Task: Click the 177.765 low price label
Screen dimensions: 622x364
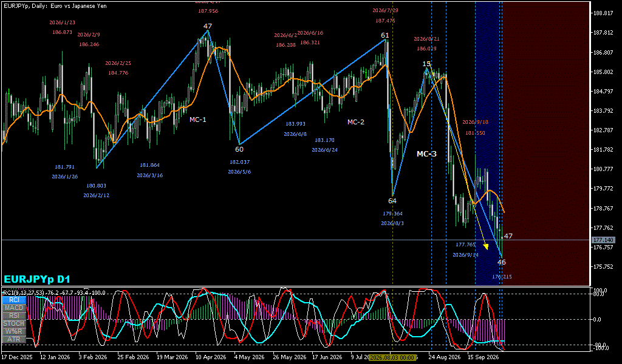Action: click(x=466, y=244)
